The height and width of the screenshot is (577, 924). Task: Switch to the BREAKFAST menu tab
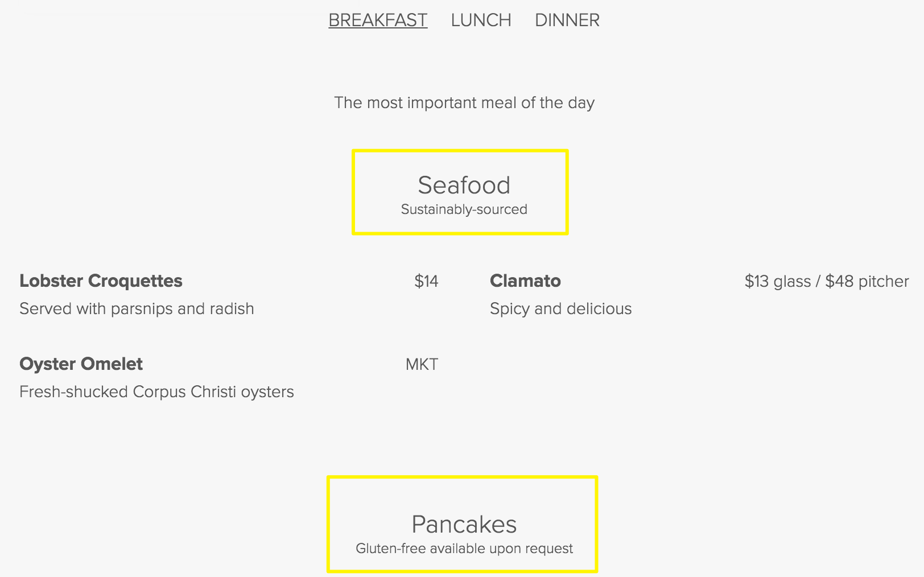pyautogui.click(x=378, y=20)
